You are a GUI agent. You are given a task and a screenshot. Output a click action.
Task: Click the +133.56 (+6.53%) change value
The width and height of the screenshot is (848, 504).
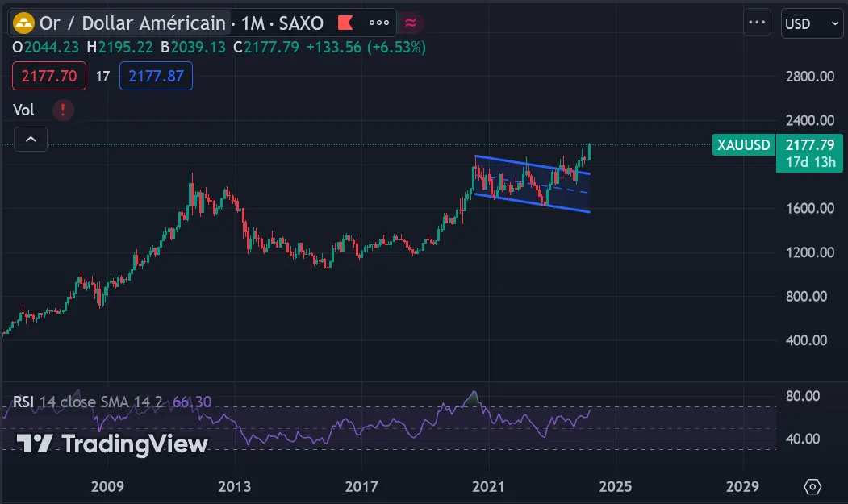366,48
